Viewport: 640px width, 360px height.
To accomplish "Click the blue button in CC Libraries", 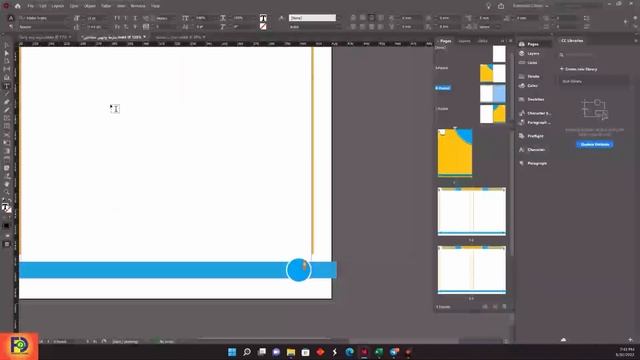I will (x=595, y=144).
